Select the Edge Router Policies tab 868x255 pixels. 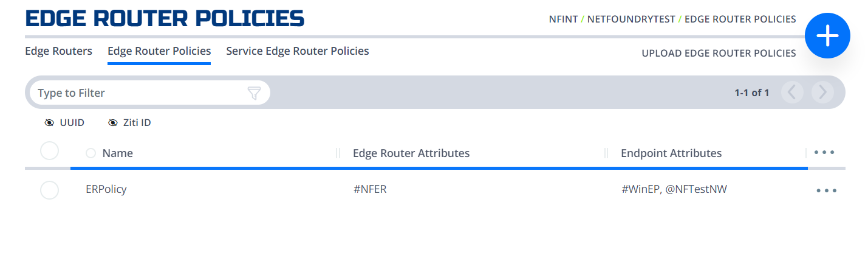click(x=159, y=51)
